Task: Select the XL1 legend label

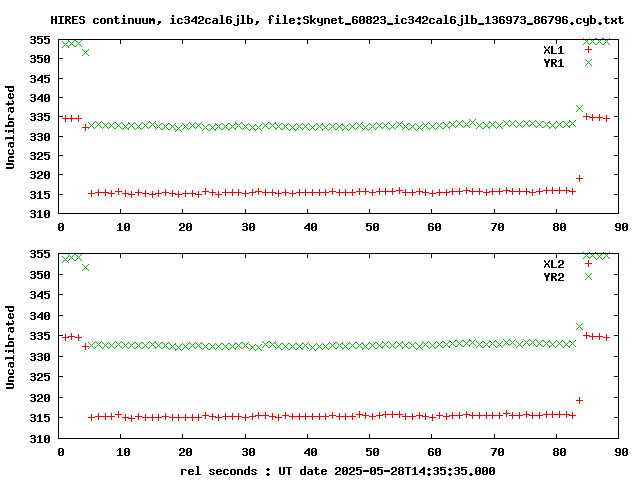Action: [x=553, y=50]
